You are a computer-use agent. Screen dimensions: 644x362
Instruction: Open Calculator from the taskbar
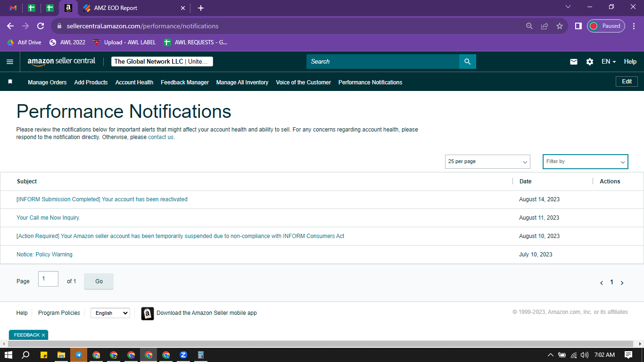[x=201, y=355]
